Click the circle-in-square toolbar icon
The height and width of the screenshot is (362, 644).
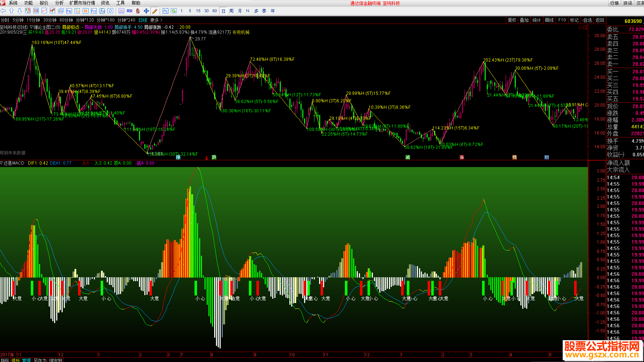coord(110,11)
